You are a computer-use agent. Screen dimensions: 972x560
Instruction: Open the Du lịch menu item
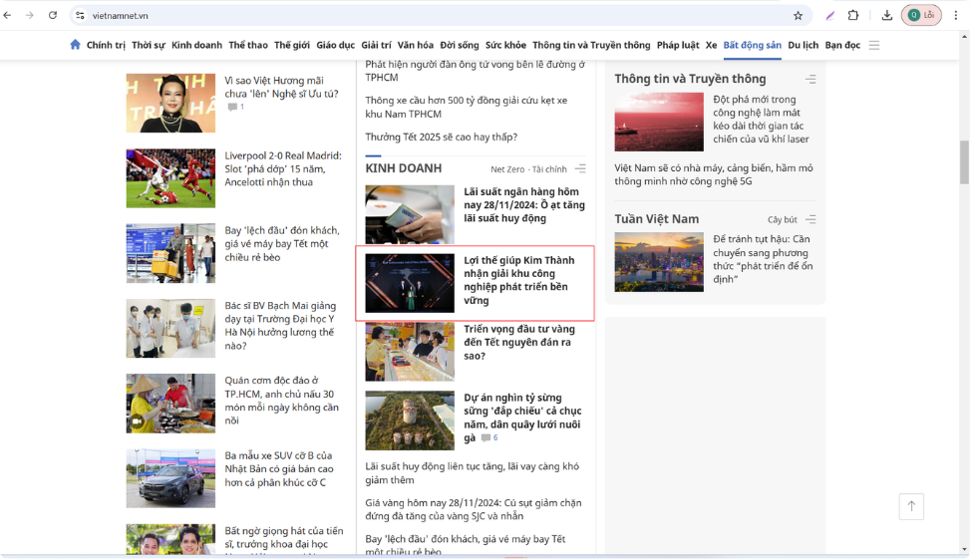coord(803,45)
